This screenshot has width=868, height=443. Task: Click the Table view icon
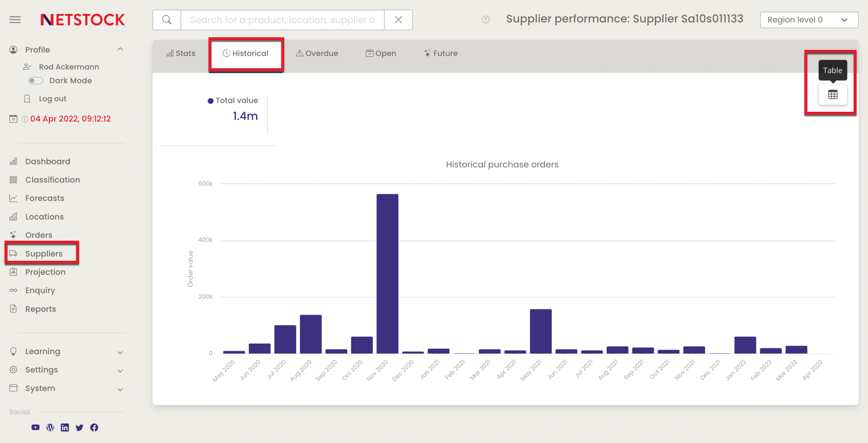click(832, 95)
